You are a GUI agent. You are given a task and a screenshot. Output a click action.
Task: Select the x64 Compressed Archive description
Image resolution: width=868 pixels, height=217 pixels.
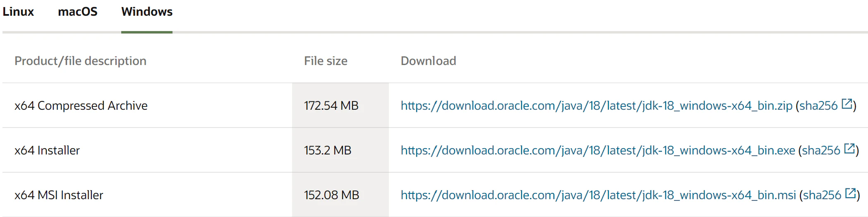(81, 106)
